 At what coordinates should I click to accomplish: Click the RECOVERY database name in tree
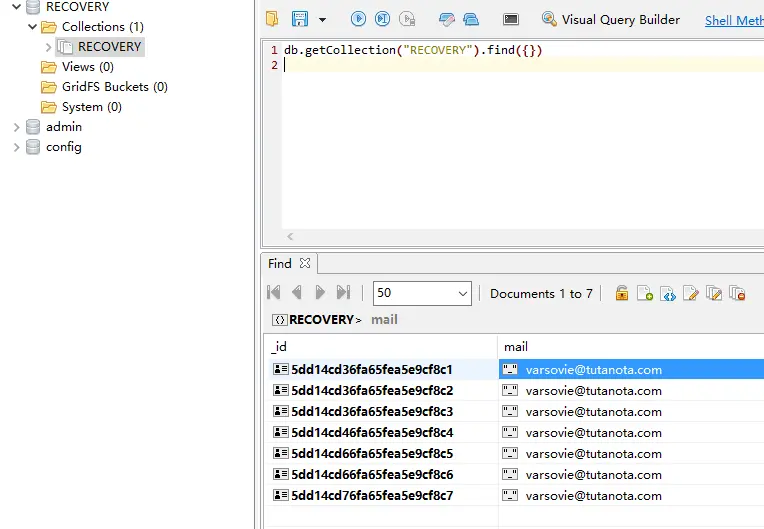77,7
